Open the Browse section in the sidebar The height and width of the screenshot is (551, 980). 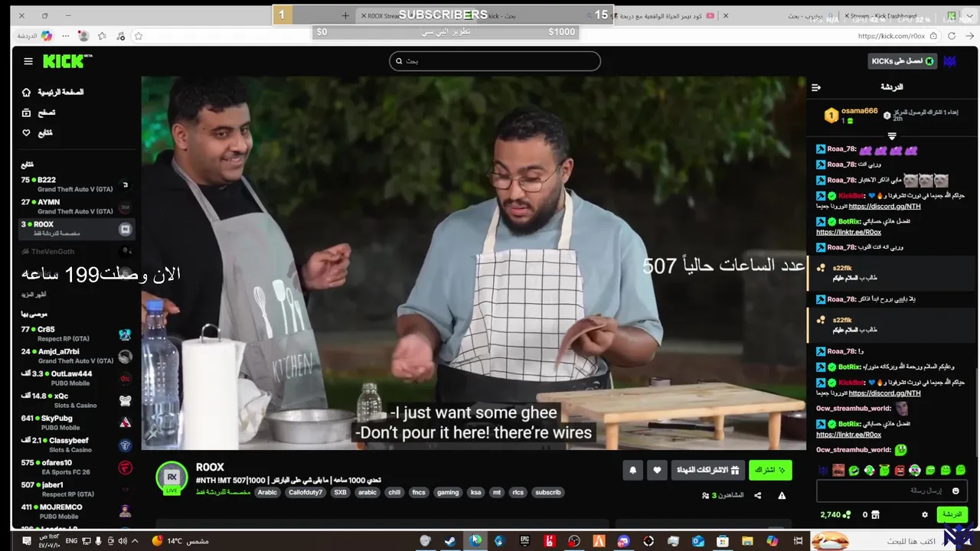tap(38, 112)
